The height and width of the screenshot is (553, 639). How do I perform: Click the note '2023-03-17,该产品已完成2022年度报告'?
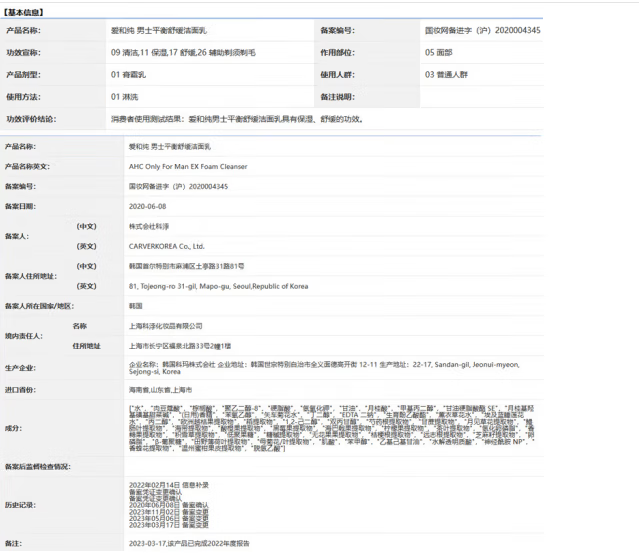[189, 544]
